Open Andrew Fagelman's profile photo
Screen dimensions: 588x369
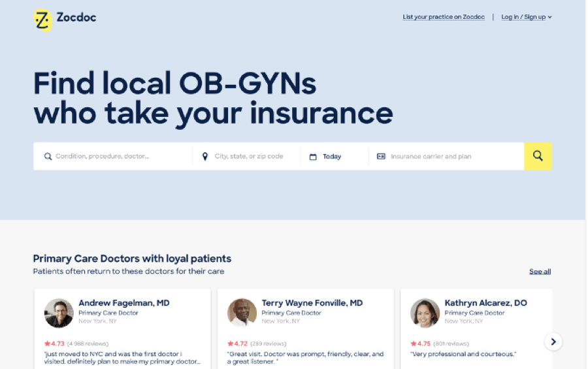(x=59, y=313)
